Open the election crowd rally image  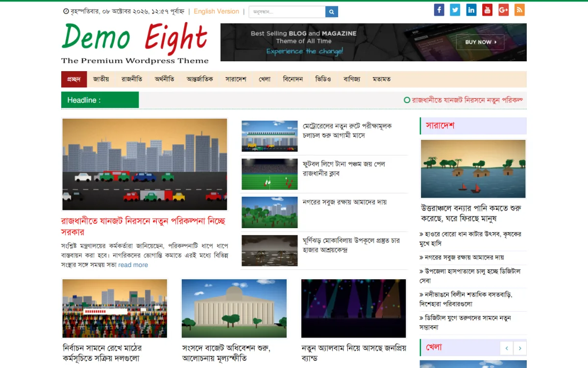[115, 308]
